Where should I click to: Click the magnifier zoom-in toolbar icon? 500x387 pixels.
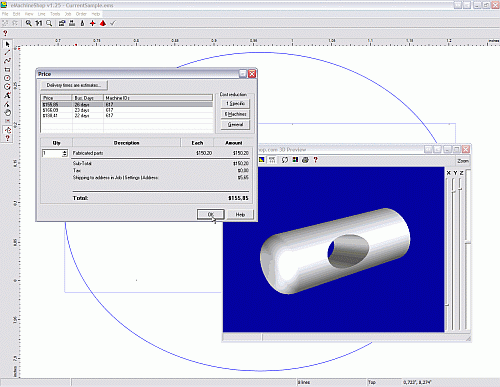click(x=29, y=23)
